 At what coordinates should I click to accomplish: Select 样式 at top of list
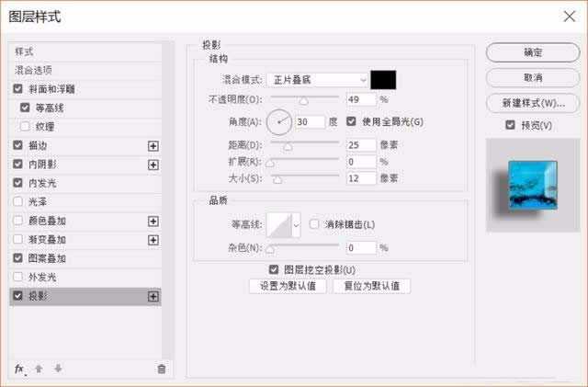click(25, 51)
